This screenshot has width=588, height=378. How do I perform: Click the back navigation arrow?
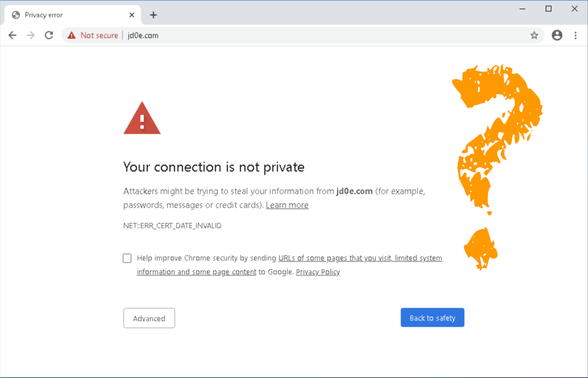(x=12, y=35)
